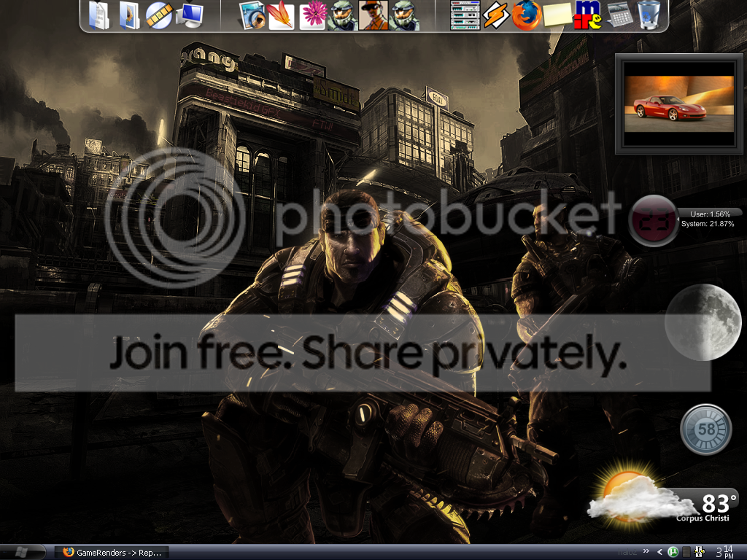
Task: Click the CPU meter gauge widget
Action: pos(653,220)
